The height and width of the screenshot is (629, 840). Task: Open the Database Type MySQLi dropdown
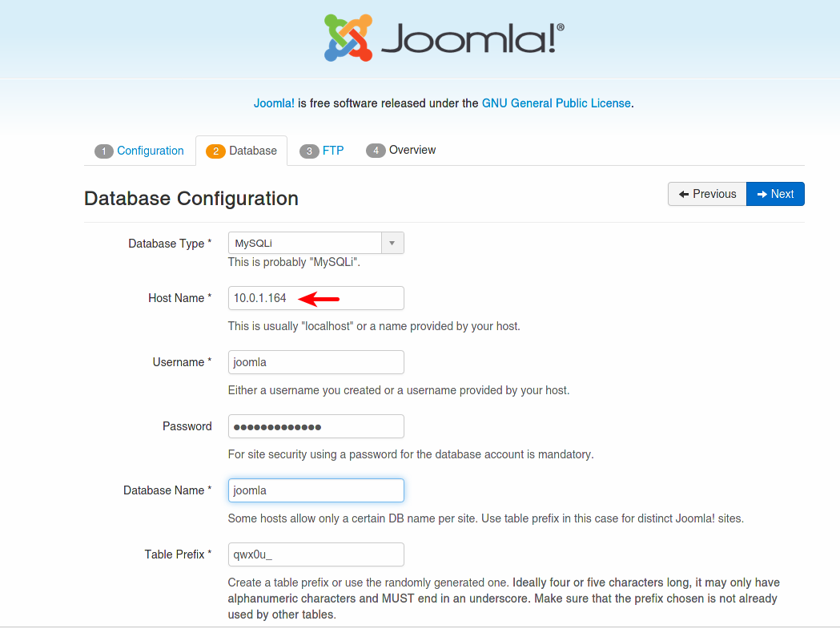tap(316, 243)
